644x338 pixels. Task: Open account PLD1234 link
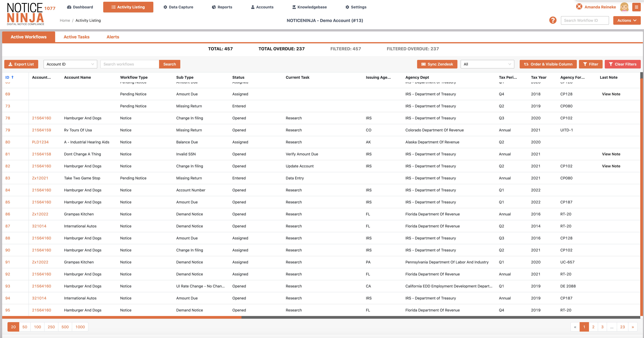point(40,142)
